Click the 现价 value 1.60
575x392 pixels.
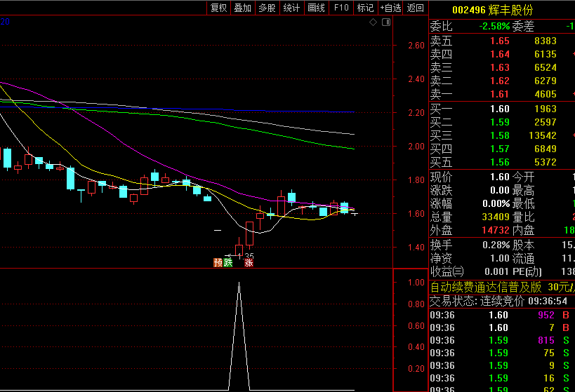(500, 177)
